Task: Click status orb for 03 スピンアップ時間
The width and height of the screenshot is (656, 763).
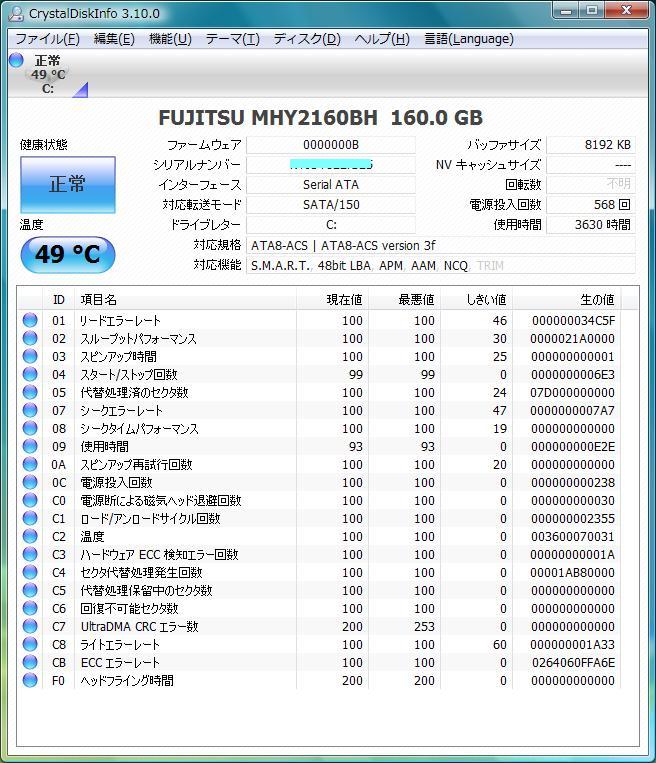Action: click(30, 356)
